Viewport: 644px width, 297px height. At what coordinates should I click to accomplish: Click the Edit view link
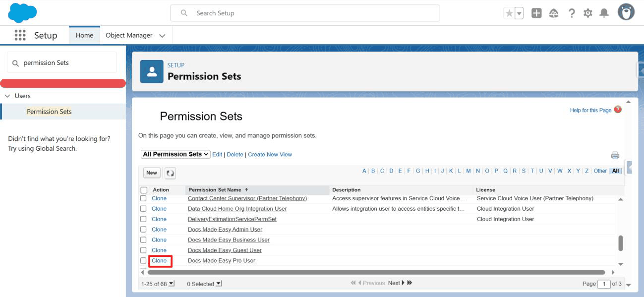tap(217, 154)
